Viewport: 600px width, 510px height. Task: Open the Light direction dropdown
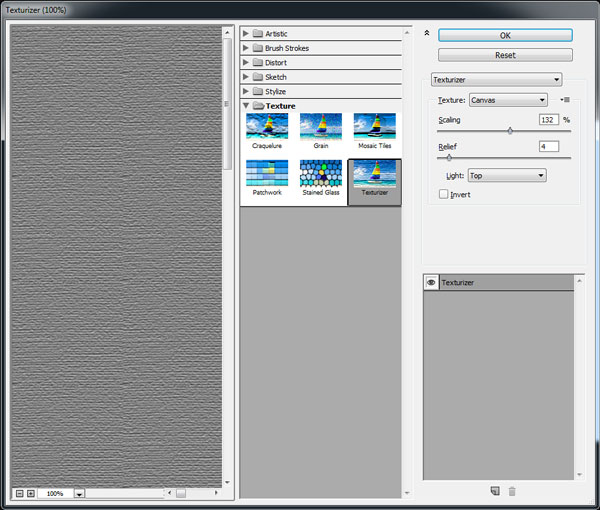click(x=507, y=176)
